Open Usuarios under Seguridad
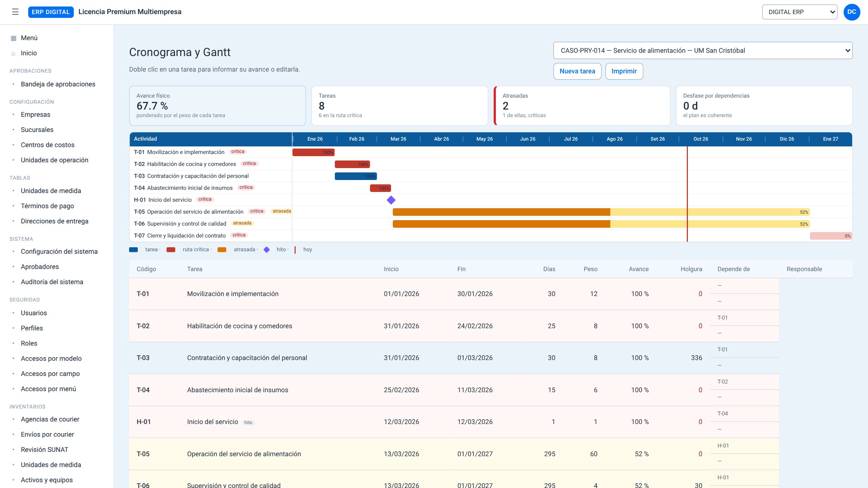The image size is (868, 488). coord(34,313)
